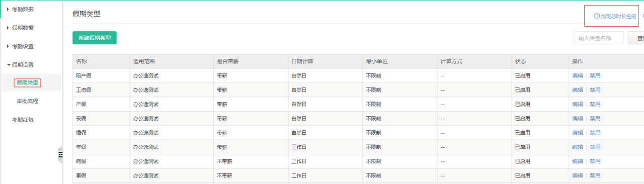Edit the 事假 row
This screenshot has width=644, height=184.
[x=578, y=175]
